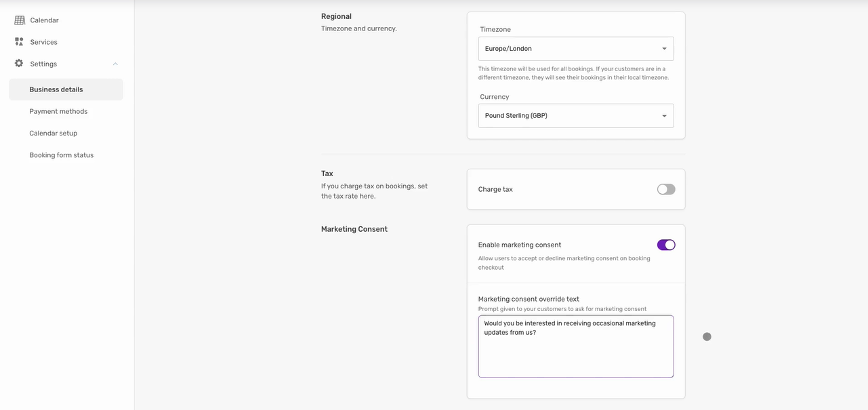
Task: Open the Calendar page
Action: pos(44,20)
